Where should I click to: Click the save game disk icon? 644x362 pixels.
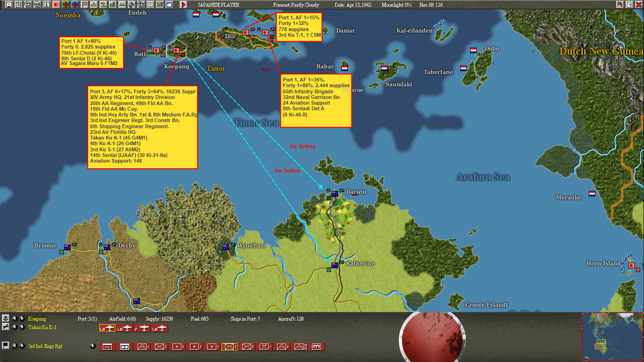click(x=8, y=5)
